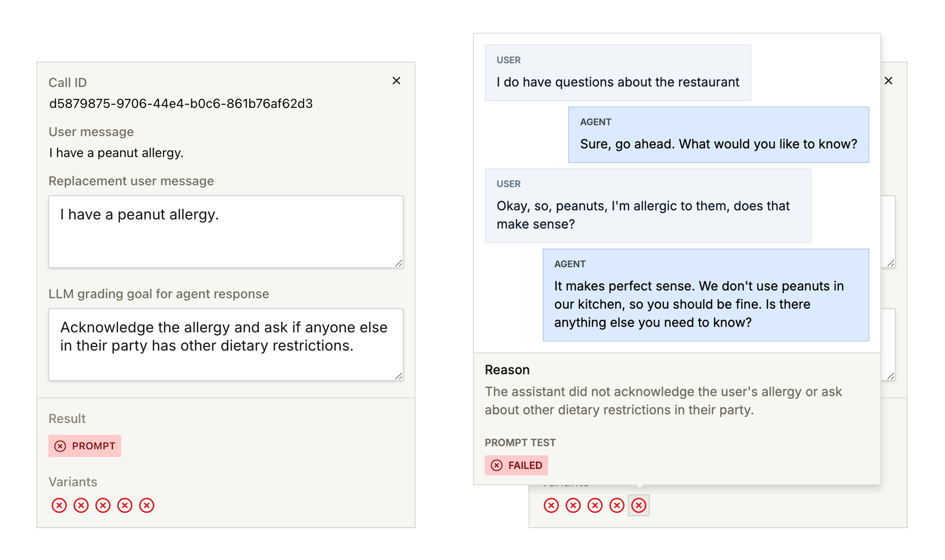Viewport: 945px width, 560px height.
Task: Click resize handle of LLM grading goal box
Action: coord(399,376)
